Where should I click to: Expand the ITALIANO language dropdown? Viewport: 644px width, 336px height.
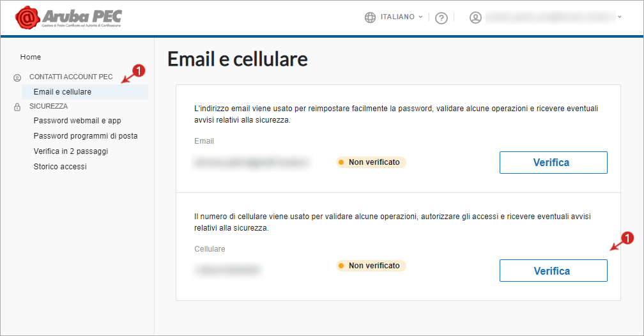coord(401,17)
